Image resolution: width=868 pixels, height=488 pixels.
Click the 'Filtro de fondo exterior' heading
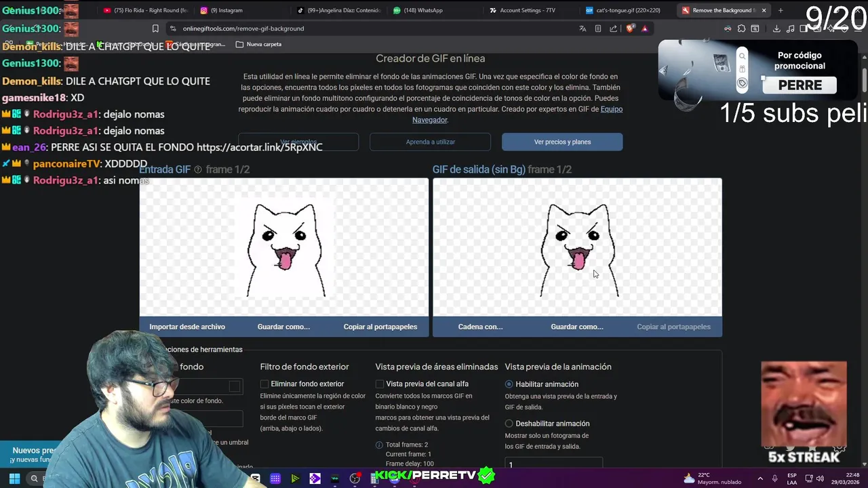tap(304, 367)
